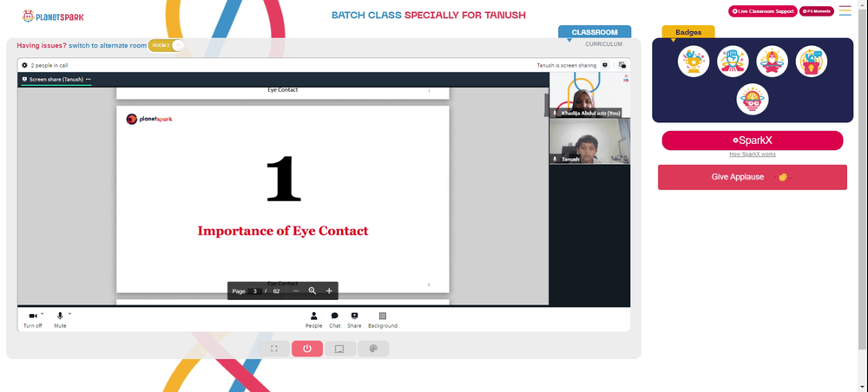Select the brain with glasses badge
This screenshot has height=392, width=868.
753,100
